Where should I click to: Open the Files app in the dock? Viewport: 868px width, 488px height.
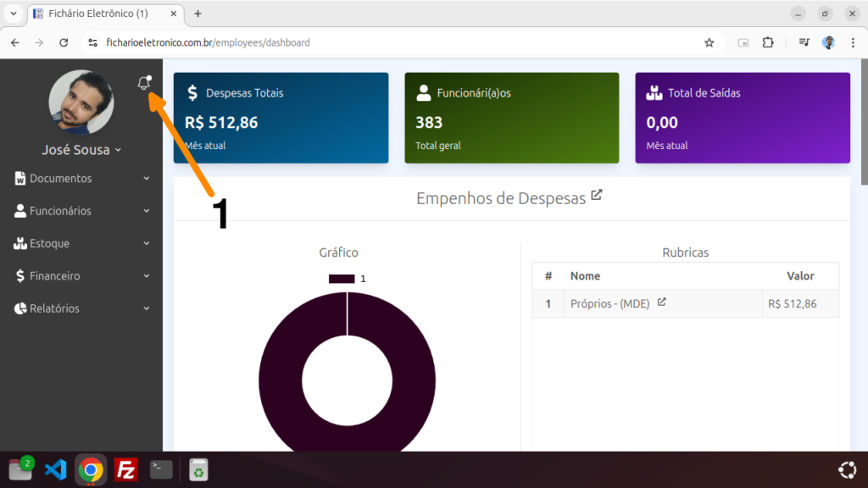tap(20, 469)
